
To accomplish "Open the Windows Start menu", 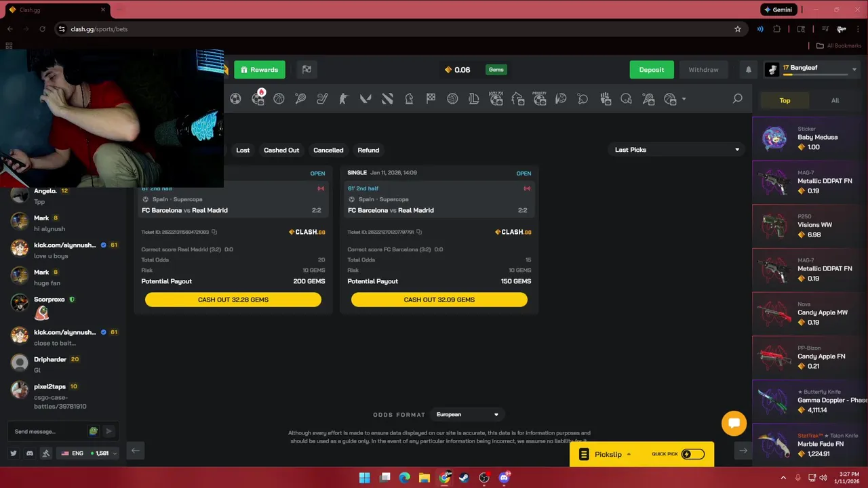I will click(x=364, y=478).
